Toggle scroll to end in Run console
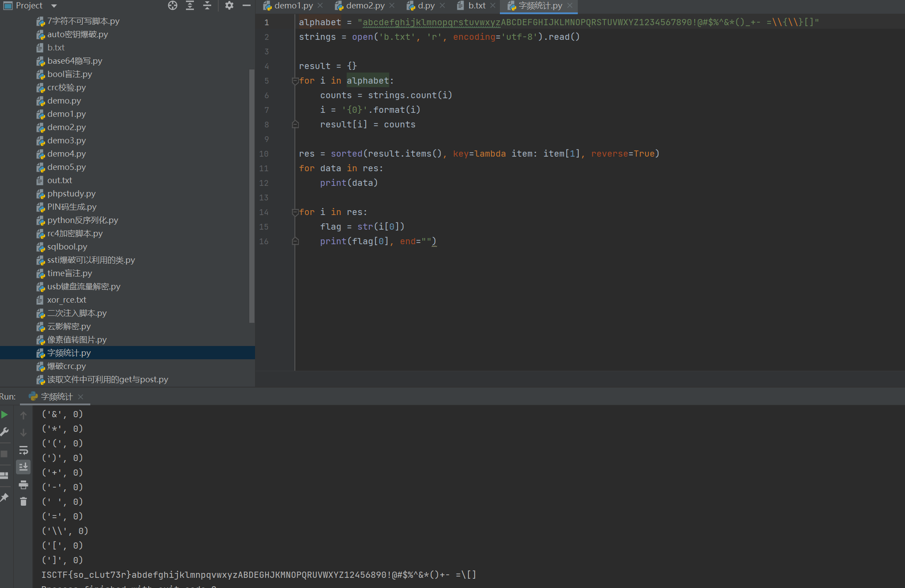The width and height of the screenshot is (905, 588). (x=23, y=467)
